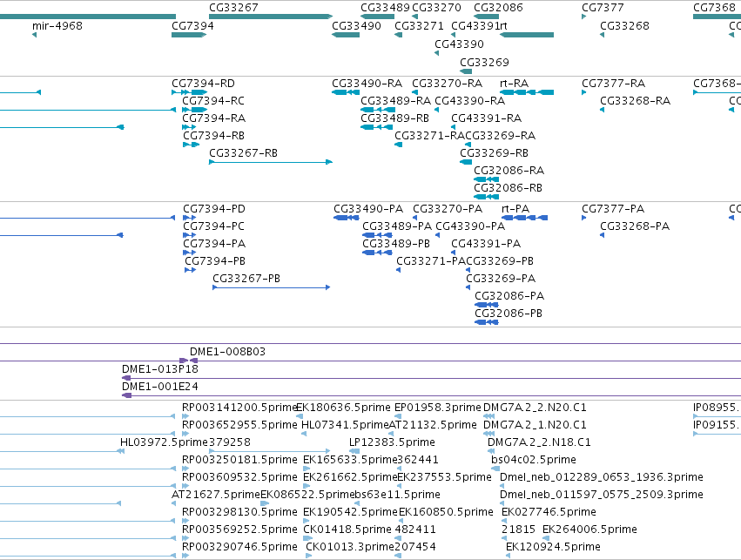Select protein label CG43391-PA
The height and width of the screenshot is (560, 741).
486,244
